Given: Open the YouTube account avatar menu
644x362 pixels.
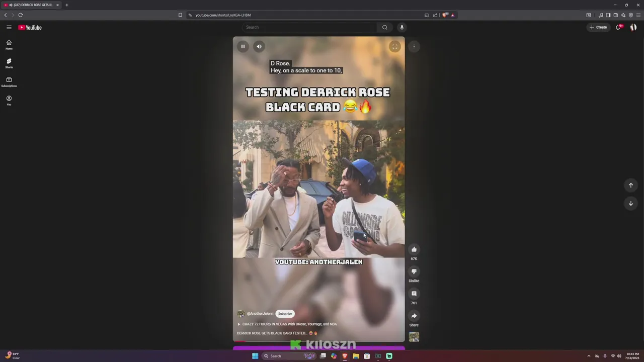Looking at the screenshot, I should point(633,27).
